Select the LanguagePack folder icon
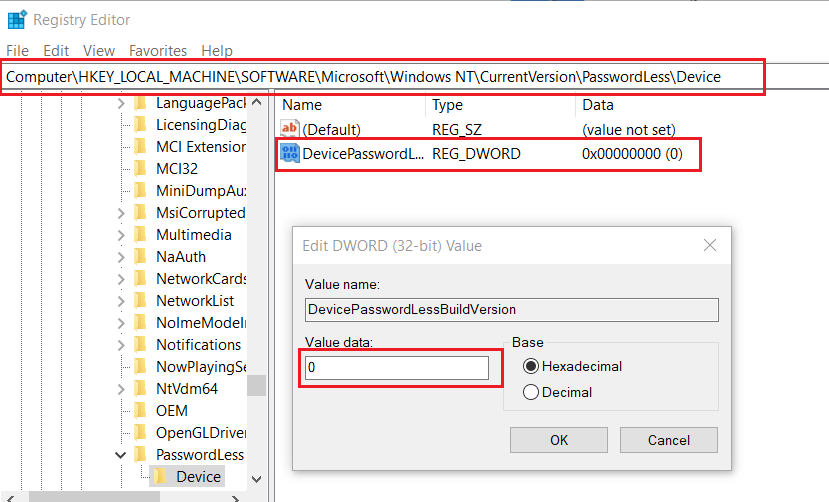Image resolution: width=829 pixels, height=502 pixels. pyautogui.click(x=141, y=103)
